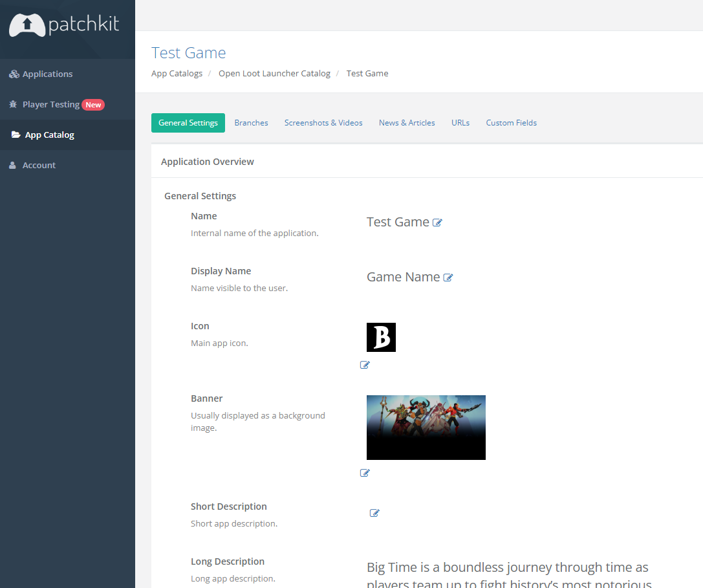Click the black B app icon thumbnail

click(x=381, y=337)
